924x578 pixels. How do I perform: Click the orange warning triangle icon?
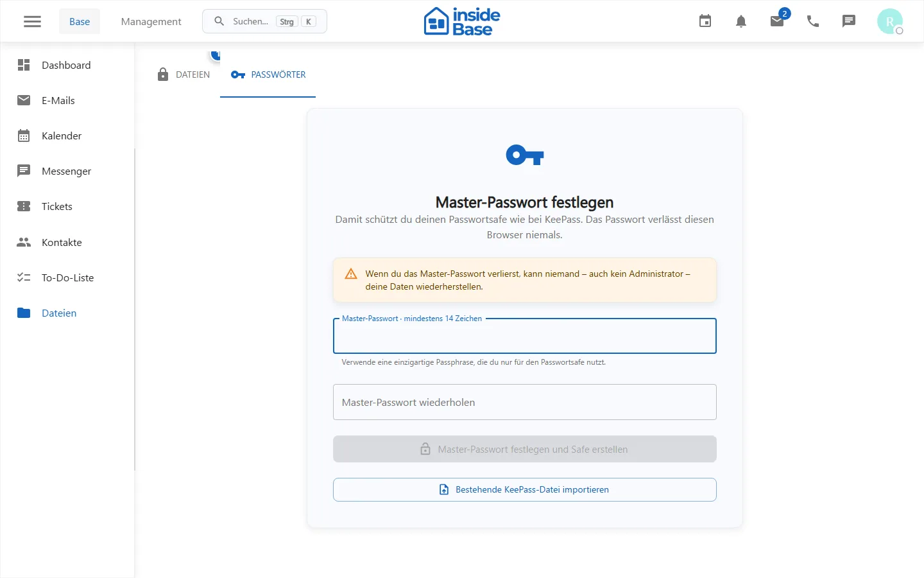pyautogui.click(x=351, y=274)
